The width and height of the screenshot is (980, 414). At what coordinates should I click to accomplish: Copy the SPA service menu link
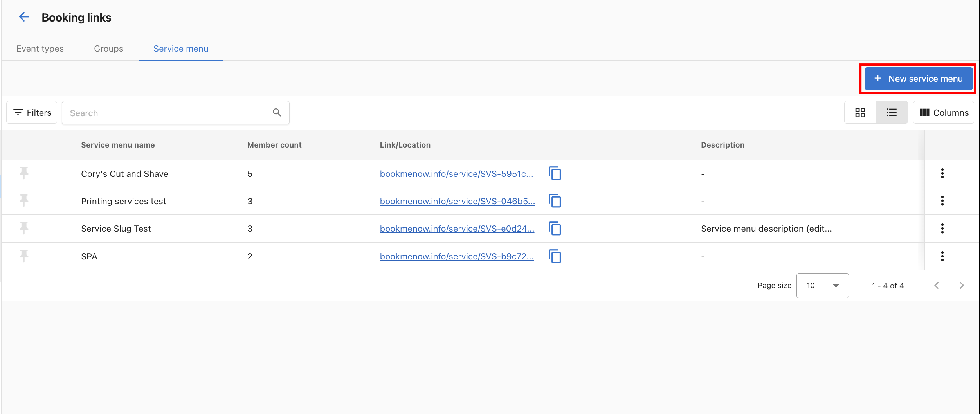coord(555,256)
